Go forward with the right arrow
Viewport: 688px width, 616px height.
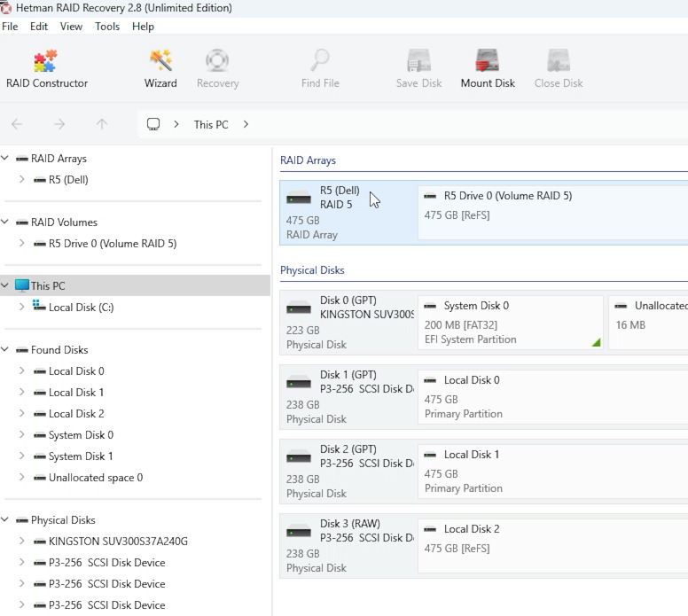59,125
